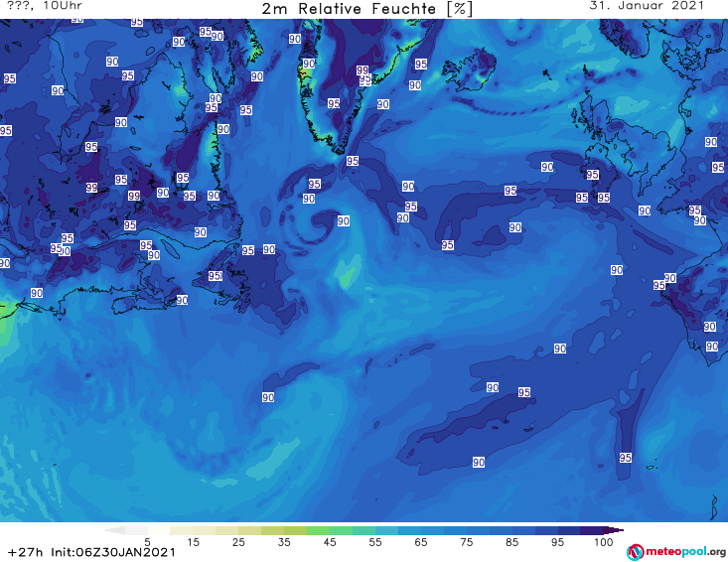This screenshot has height=562, width=728.
Task: Click the '65' value on the color scale
Action: point(421,542)
